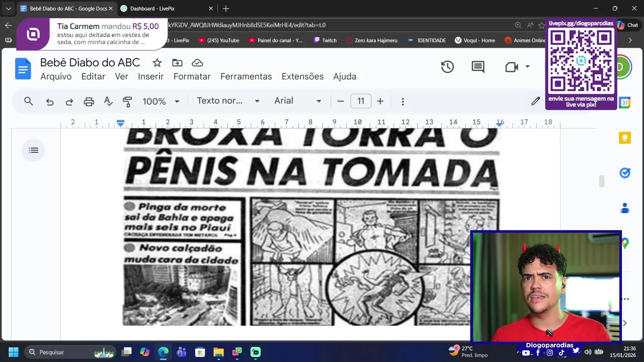
Task: Move document using the folder icon
Action: (177, 63)
